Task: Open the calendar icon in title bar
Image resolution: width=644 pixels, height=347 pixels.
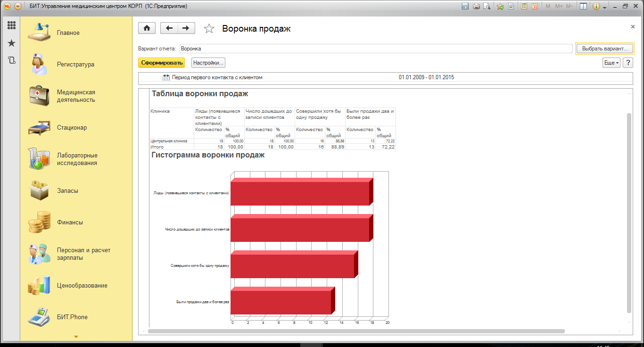Action: tap(535, 6)
